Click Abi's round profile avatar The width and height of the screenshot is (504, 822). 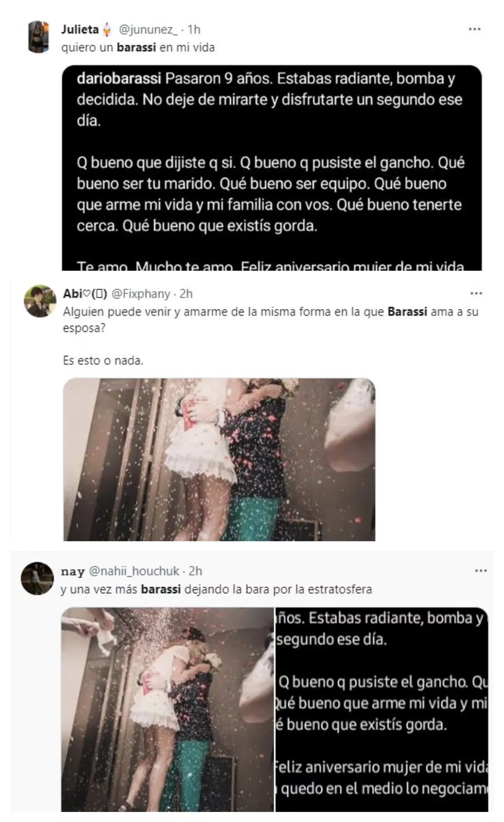click(x=40, y=301)
